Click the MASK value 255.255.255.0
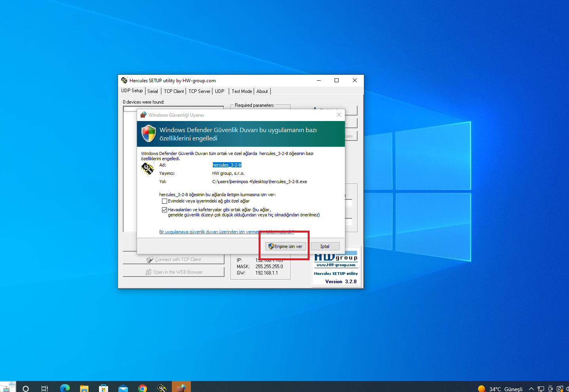The image size is (569, 392). [x=269, y=267]
